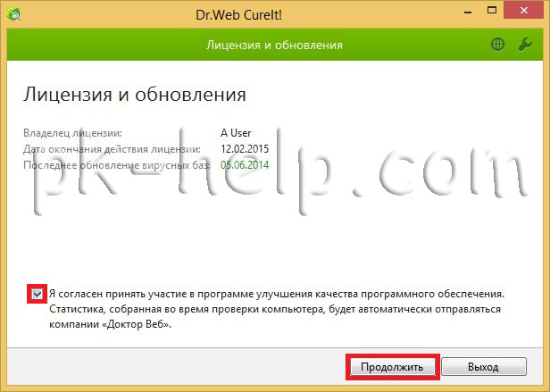Close the Dr.Web CureIt! window
Viewport: 550px width, 392px height.
524,11
